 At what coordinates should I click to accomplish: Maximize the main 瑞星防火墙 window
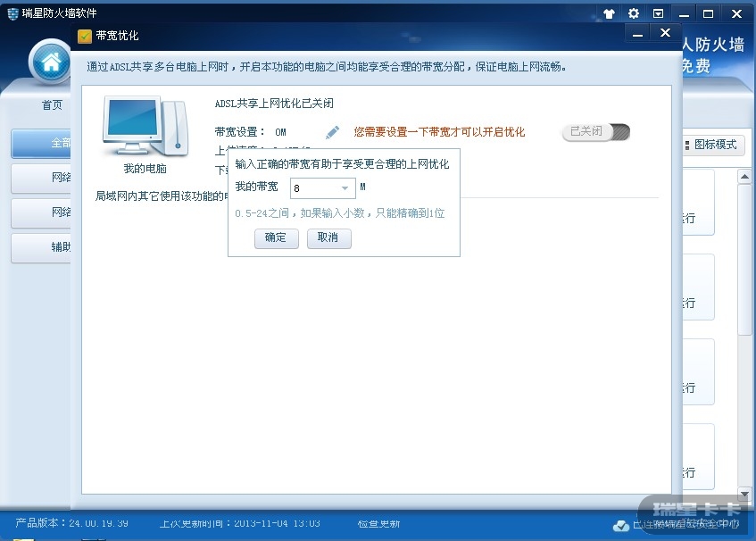tap(708, 14)
